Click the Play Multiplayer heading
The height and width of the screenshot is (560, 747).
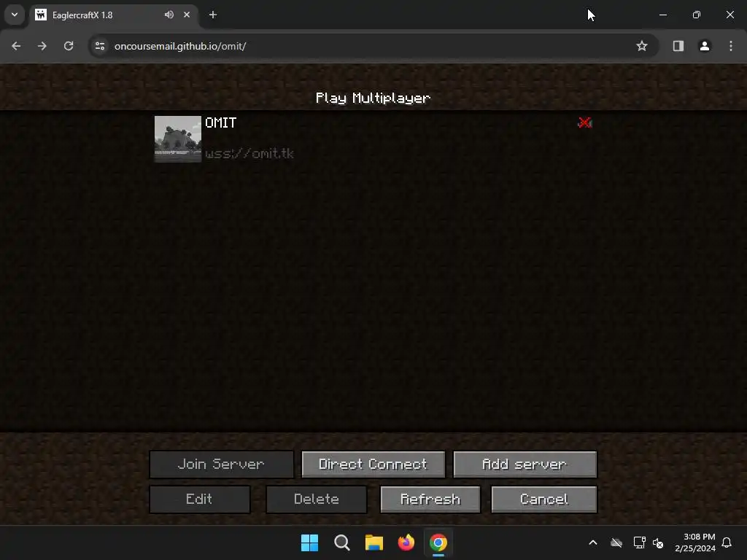[373, 98]
